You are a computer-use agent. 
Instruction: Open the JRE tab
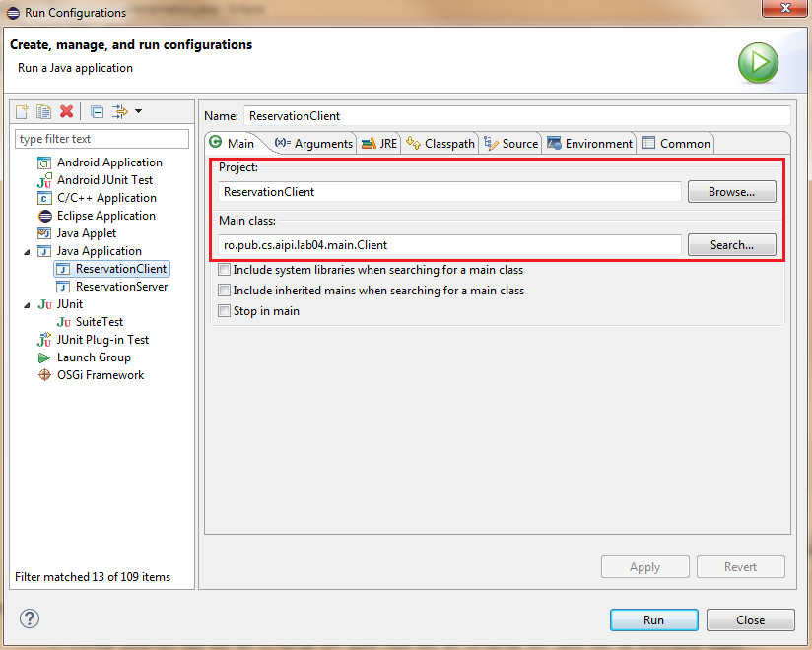click(379, 144)
